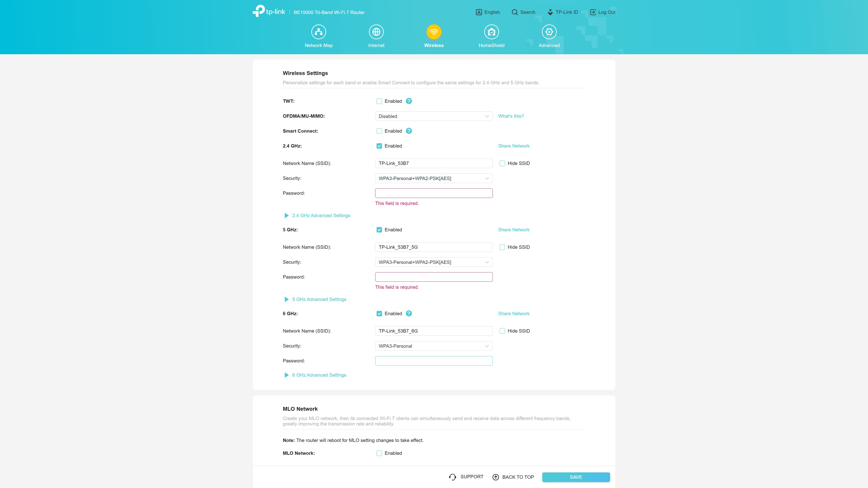868x488 pixels.
Task: Click the Search text in header
Action: [528, 12]
